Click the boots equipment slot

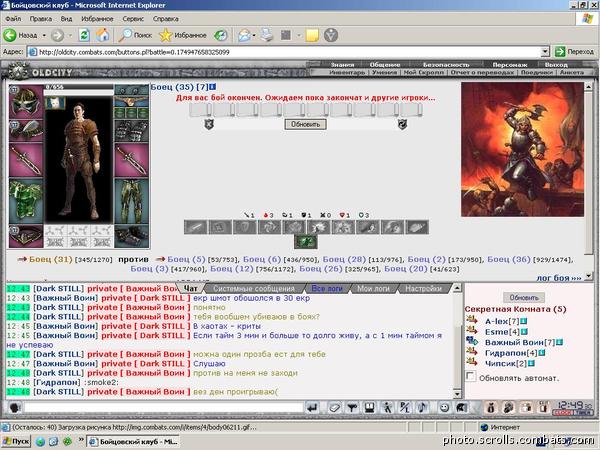pos(131,236)
